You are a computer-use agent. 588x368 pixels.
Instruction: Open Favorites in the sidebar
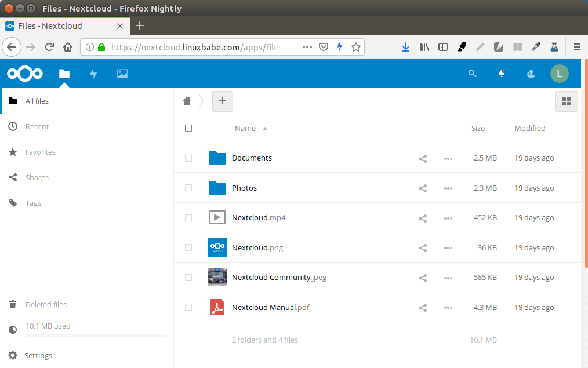click(x=41, y=152)
